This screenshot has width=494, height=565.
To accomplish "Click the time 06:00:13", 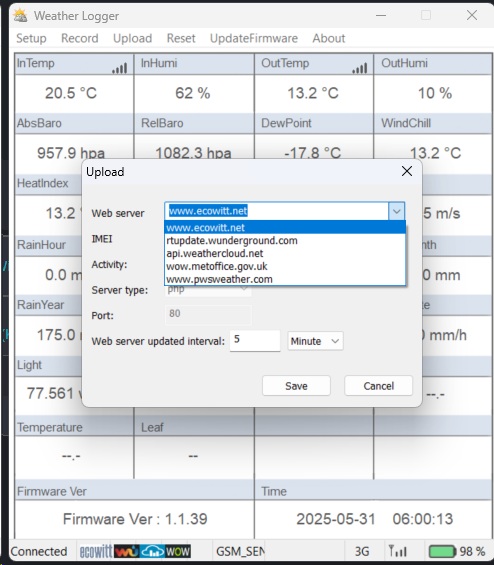I will (x=423, y=519).
